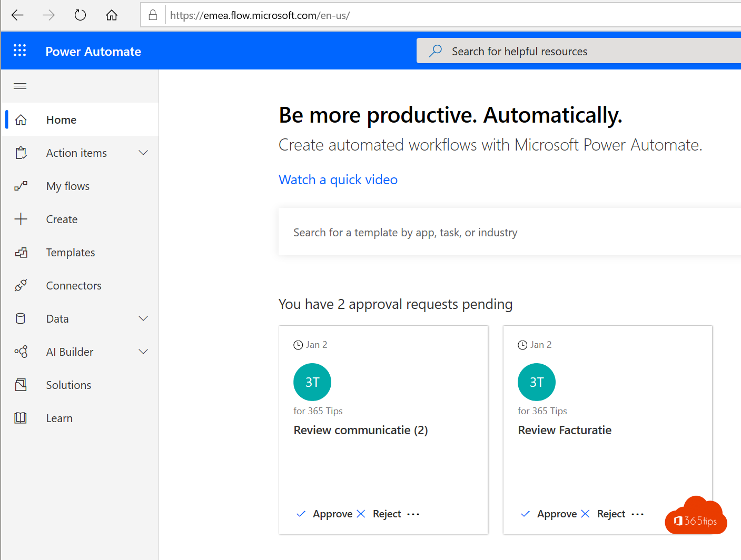Open My flows page
This screenshot has width=741, height=560.
[x=80, y=186]
